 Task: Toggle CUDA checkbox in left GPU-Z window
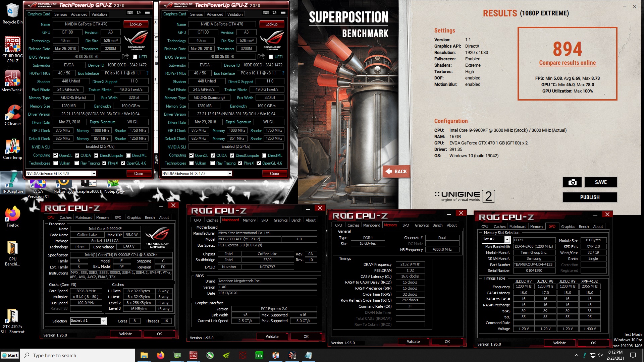pyautogui.click(x=77, y=156)
